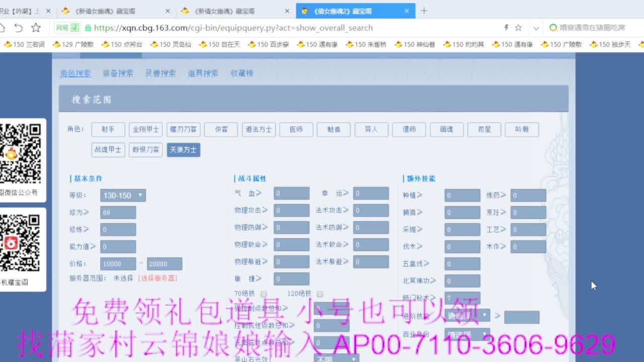Viewport: 644px width, 362px height.
Task: Click the minimum price input showing 10000
Action: click(x=118, y=263)
